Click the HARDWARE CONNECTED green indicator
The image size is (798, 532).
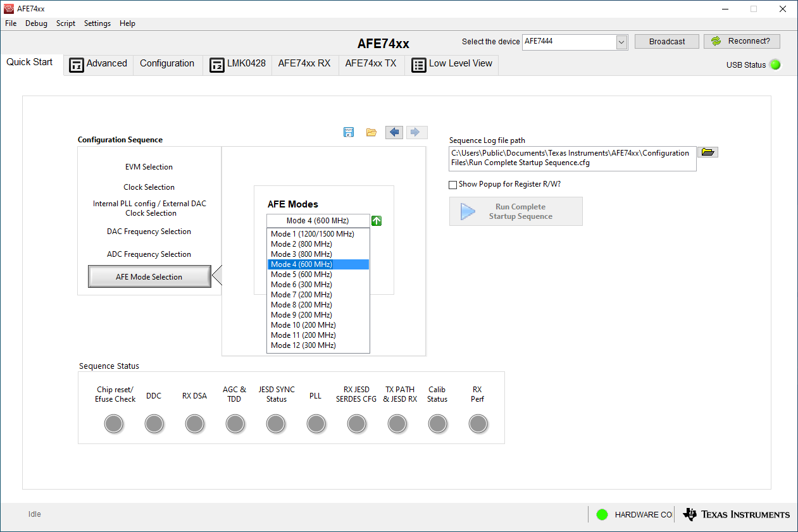tap(602, 514)
